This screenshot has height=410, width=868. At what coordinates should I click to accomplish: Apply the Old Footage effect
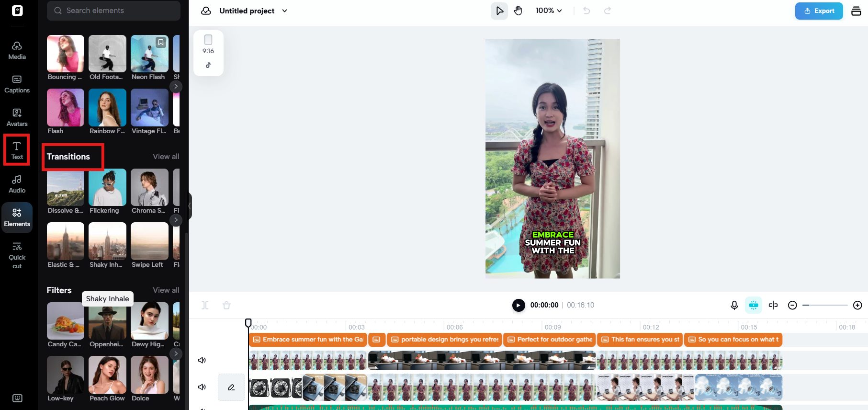(107, 54)
